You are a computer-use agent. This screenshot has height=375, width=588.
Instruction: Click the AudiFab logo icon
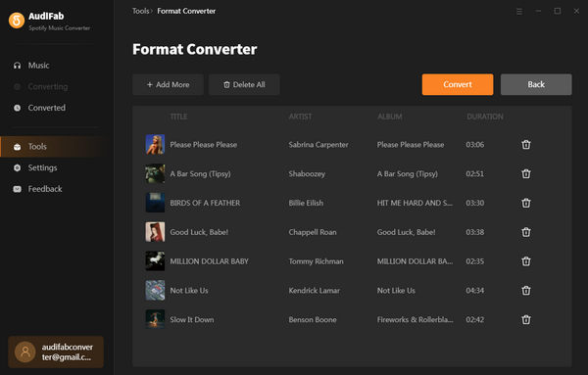tap(17, 21)
